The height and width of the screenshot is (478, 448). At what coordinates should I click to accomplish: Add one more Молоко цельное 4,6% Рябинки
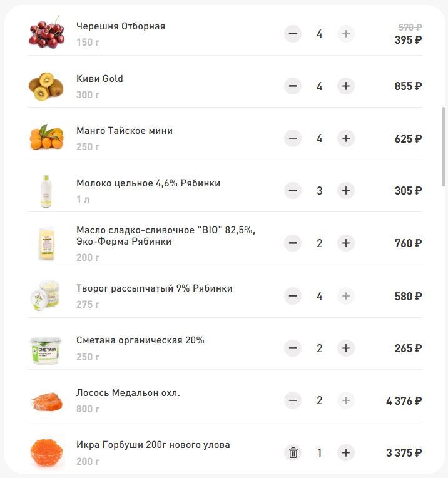[x=346, y=190]
